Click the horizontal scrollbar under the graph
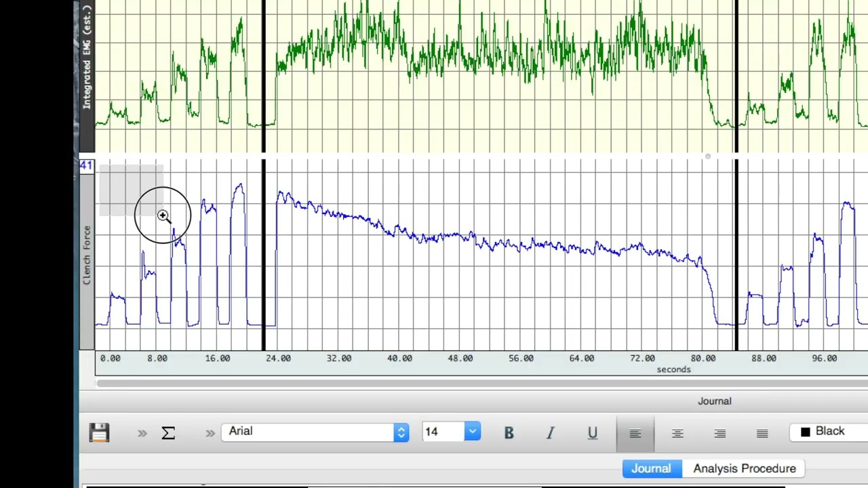 coord(481,384)
